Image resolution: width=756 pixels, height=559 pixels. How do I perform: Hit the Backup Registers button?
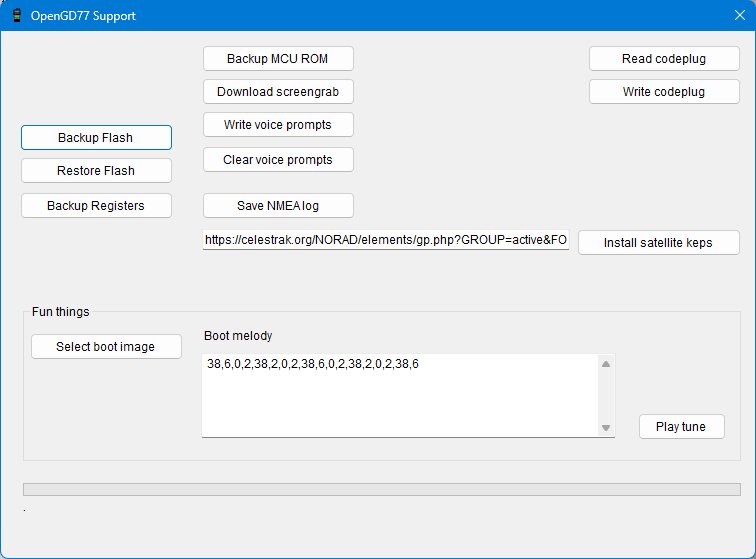[96, 206]
